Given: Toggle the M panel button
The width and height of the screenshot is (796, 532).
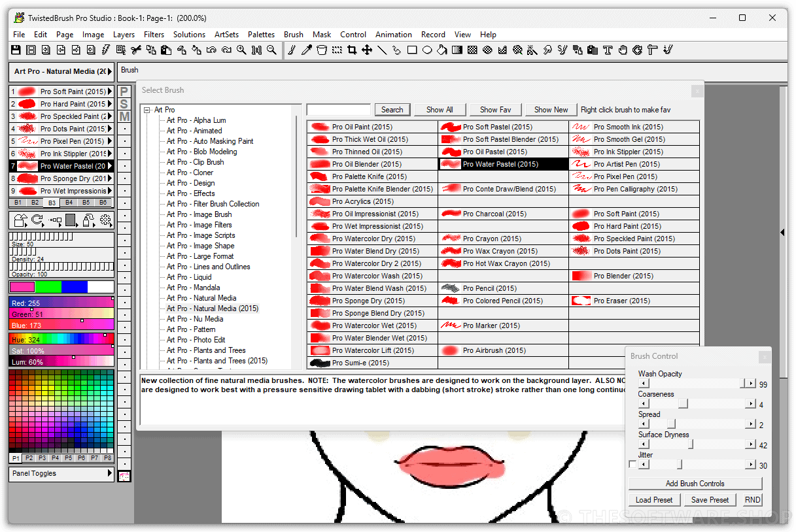Looking at the screenshot, I should coord(124,116).
